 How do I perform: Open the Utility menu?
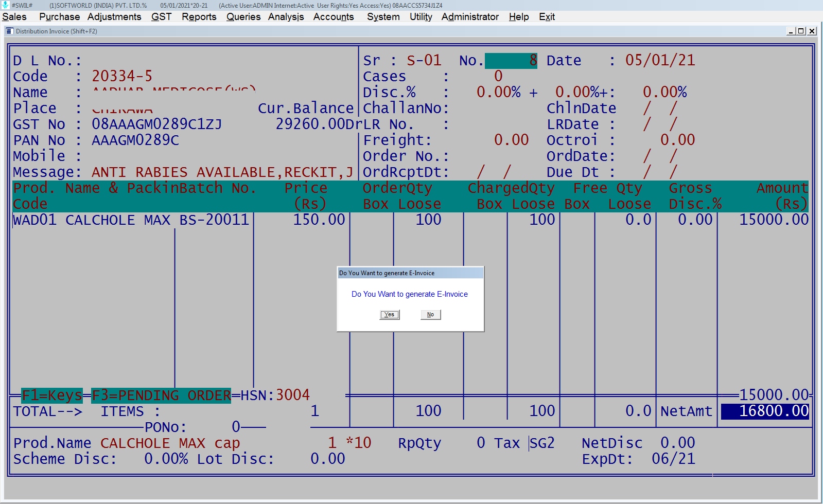421,17
